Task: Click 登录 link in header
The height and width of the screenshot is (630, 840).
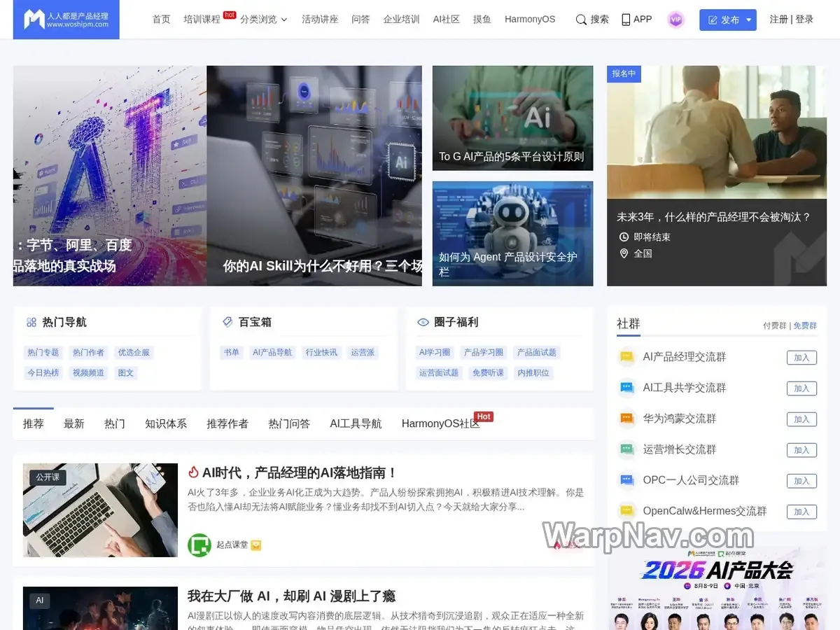Action: click(x=804, y=20)
